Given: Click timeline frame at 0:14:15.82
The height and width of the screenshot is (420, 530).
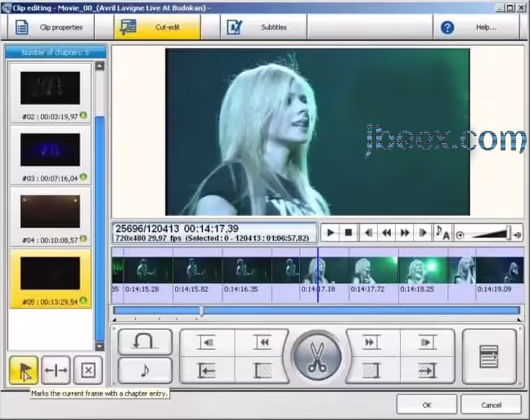Looking at the screenshot, I should pos(197,270).
